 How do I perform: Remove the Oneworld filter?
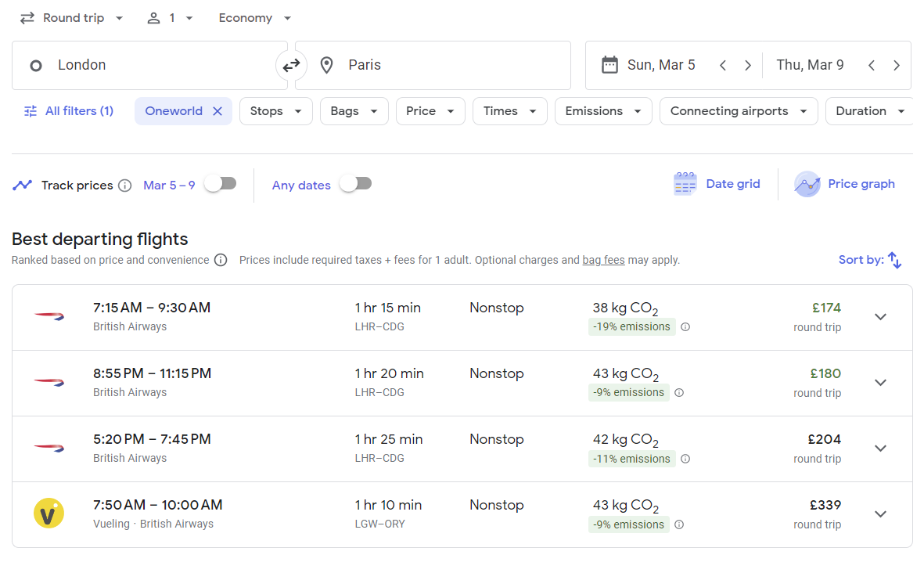(218, 111)
